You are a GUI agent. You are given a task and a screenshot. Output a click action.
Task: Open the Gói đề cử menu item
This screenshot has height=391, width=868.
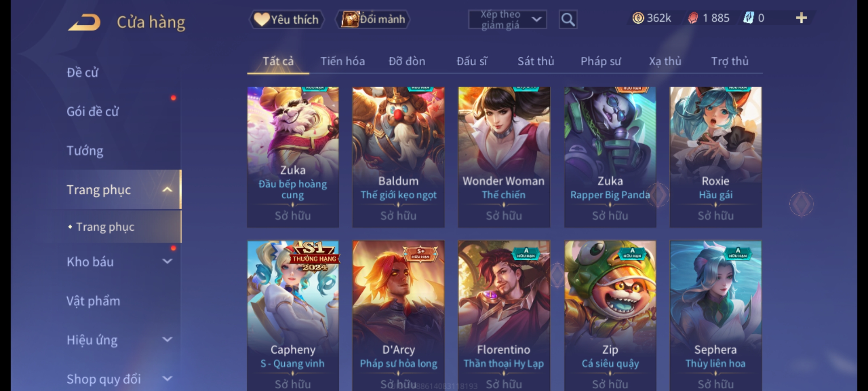(93, 112)
